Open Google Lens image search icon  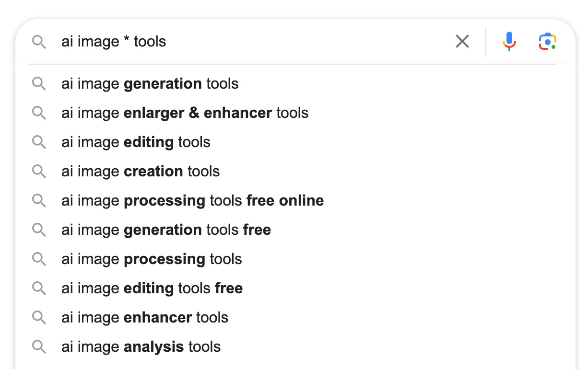coord(547,41)
